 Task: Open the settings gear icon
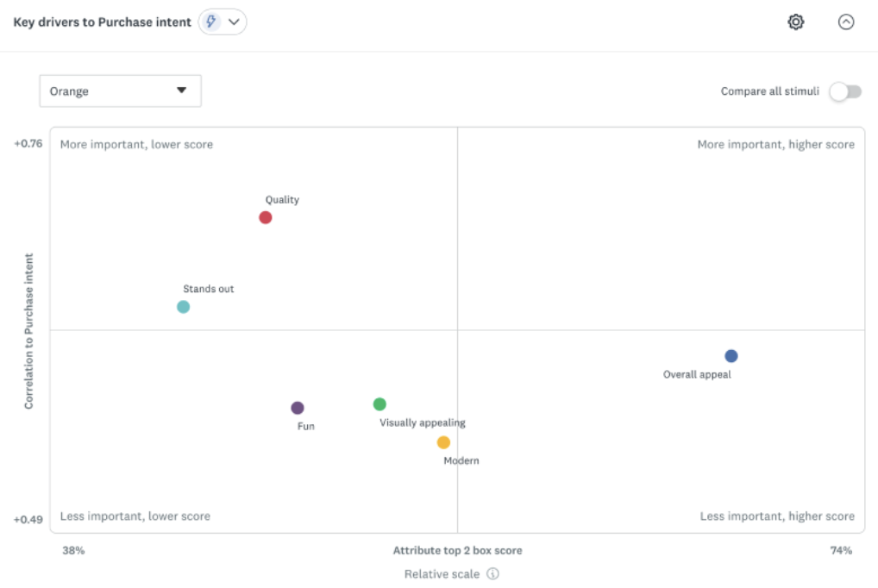[796, 22]
